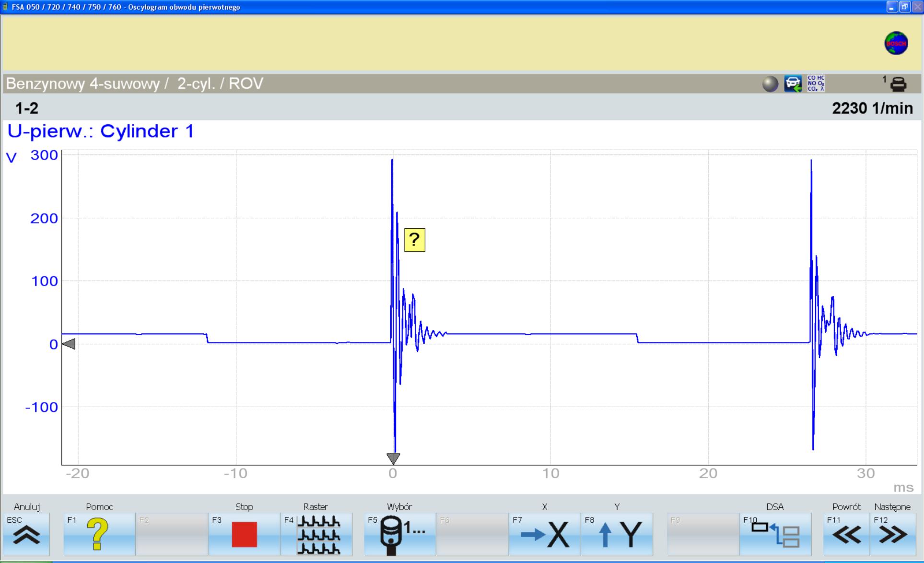Adjust X axis with F7 button

tap(545, 534)
